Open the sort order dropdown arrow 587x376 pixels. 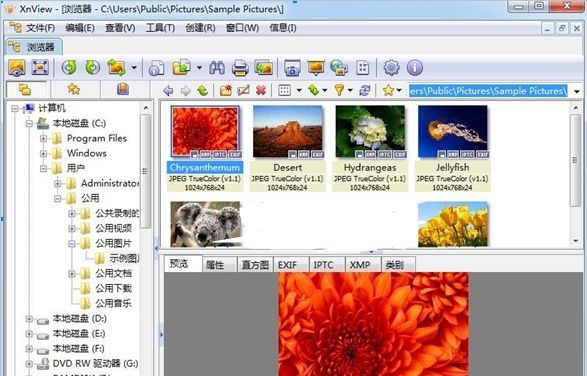point(325,90)
